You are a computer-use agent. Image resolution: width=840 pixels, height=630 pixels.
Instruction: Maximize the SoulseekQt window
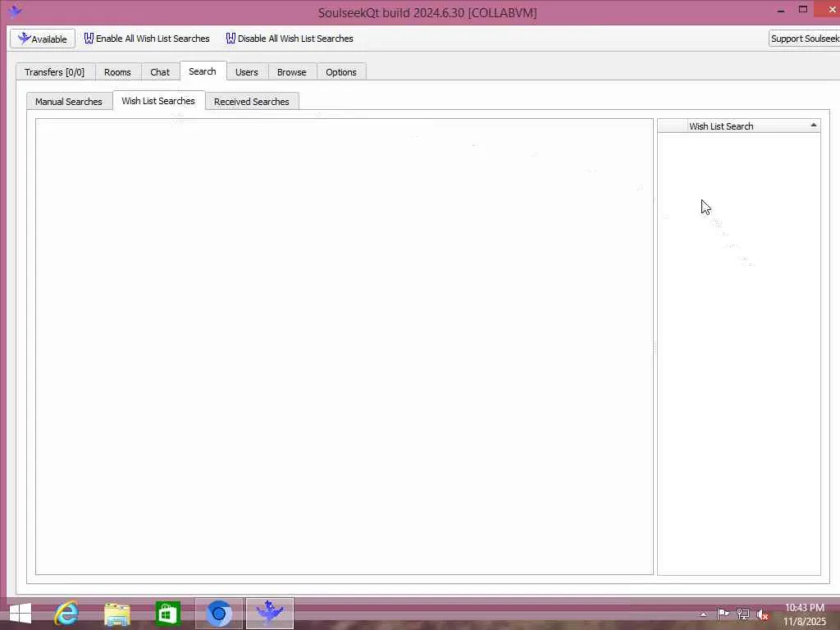click(x=802, y=9)
